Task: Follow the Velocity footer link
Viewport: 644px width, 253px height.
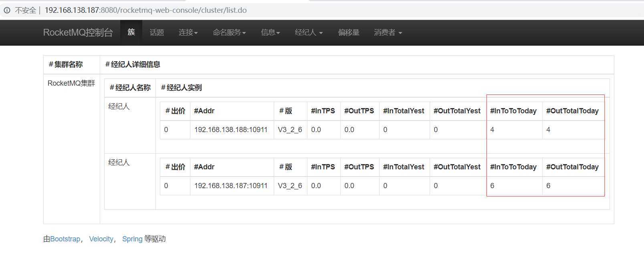Action: (101, 239)
